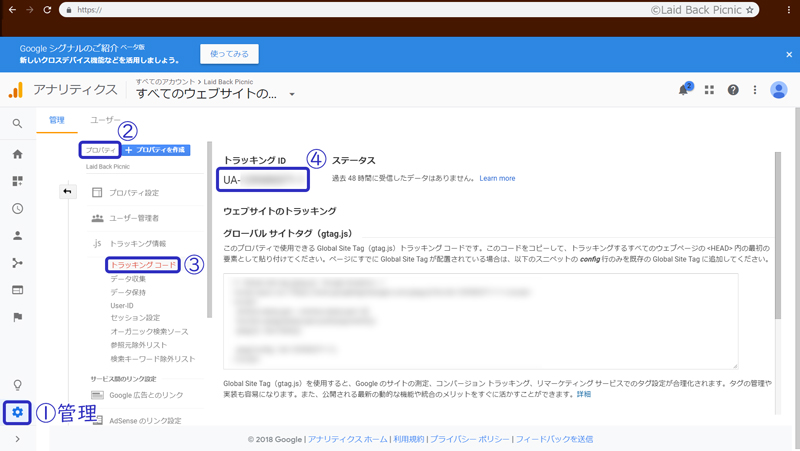This screenshot has width=800, height=451.
Task: Select the ユーザー tab
Action: coord(105,120)
